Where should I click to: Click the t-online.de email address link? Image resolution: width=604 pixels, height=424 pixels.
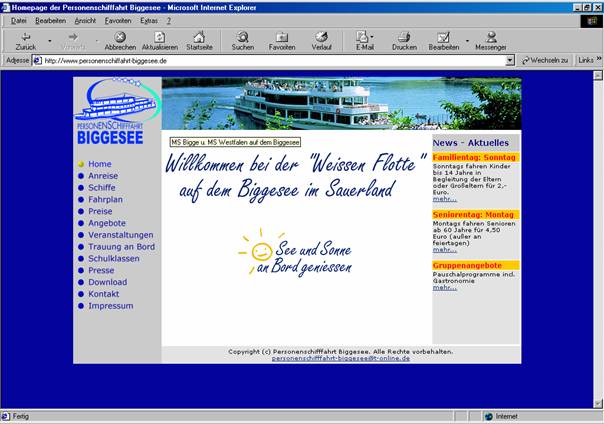(341, 358)
